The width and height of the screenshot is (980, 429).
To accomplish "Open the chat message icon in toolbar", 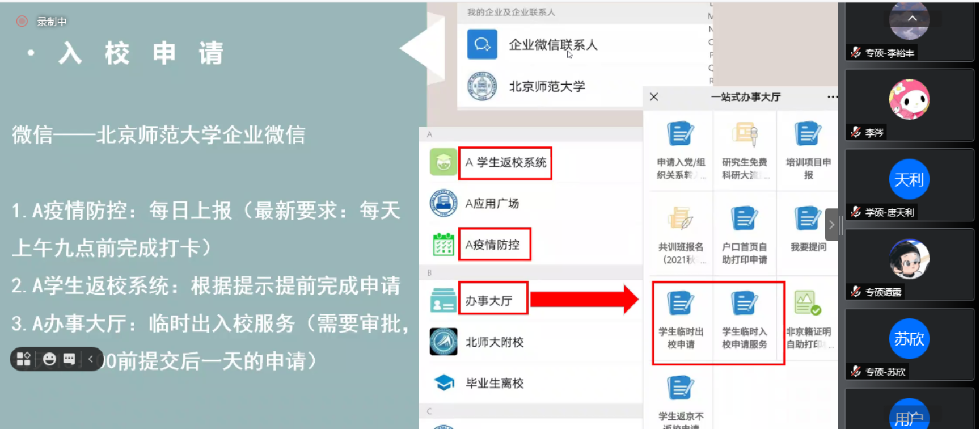I will (x=69, y=359).
